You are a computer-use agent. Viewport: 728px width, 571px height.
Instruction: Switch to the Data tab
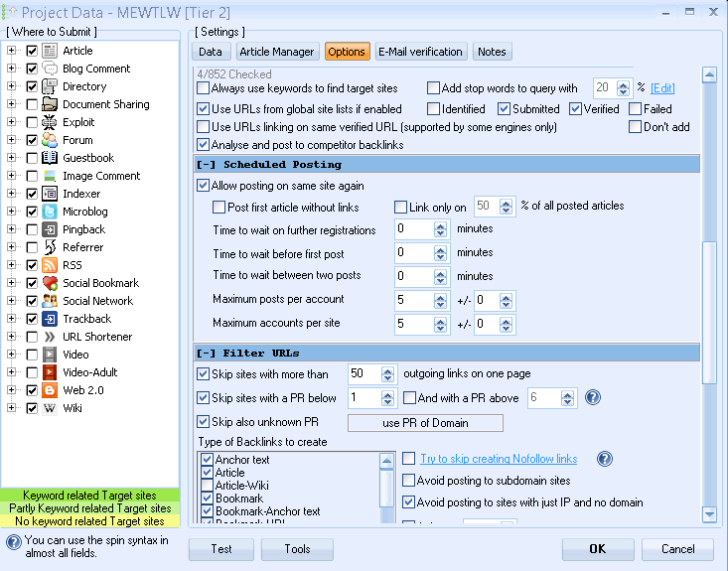[x=211, y=52]
